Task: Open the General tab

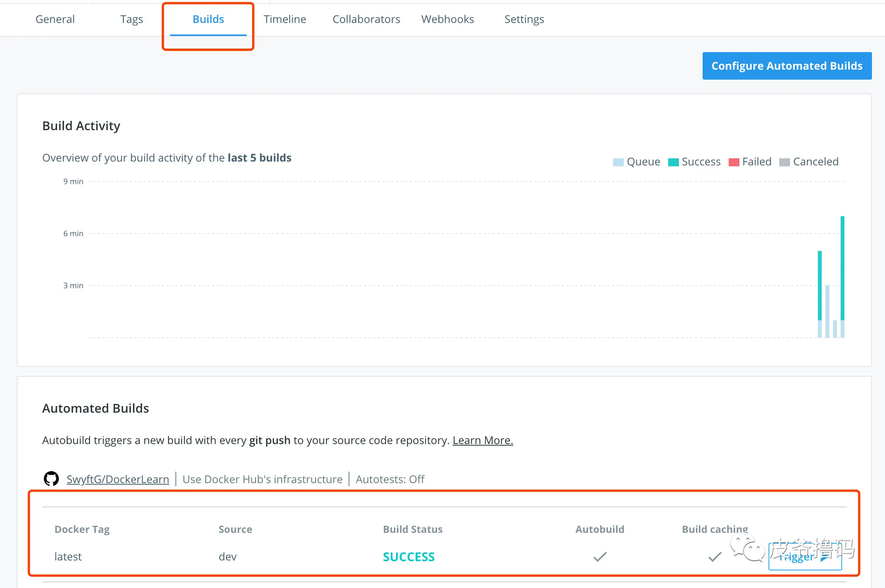Action: click(55, 19)
